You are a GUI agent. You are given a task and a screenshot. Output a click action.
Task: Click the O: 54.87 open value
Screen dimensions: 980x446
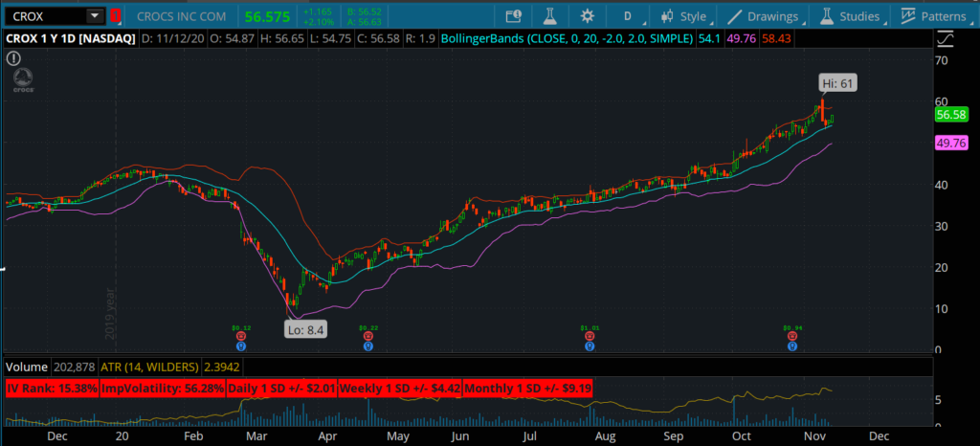point(231,38)
